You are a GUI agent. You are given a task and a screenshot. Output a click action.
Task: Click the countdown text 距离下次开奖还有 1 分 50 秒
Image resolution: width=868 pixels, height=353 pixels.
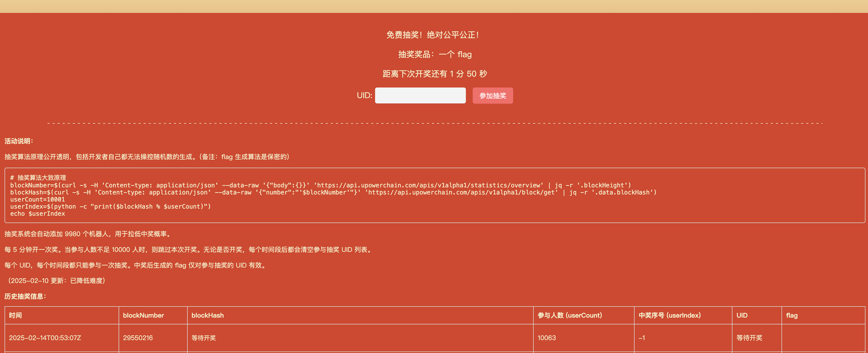click(x=435, y=74)
